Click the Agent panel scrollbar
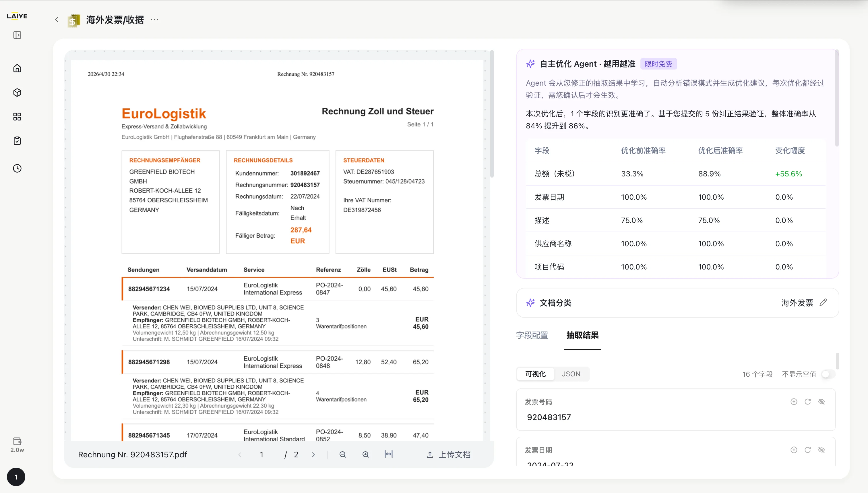 click(x=837, y=98)
